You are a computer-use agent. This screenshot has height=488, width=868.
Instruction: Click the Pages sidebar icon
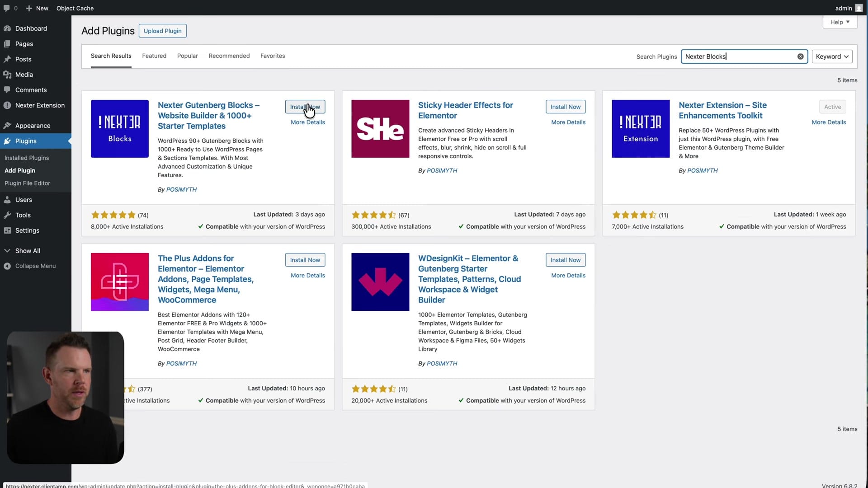pyautogui.click(x=7, y=44)
